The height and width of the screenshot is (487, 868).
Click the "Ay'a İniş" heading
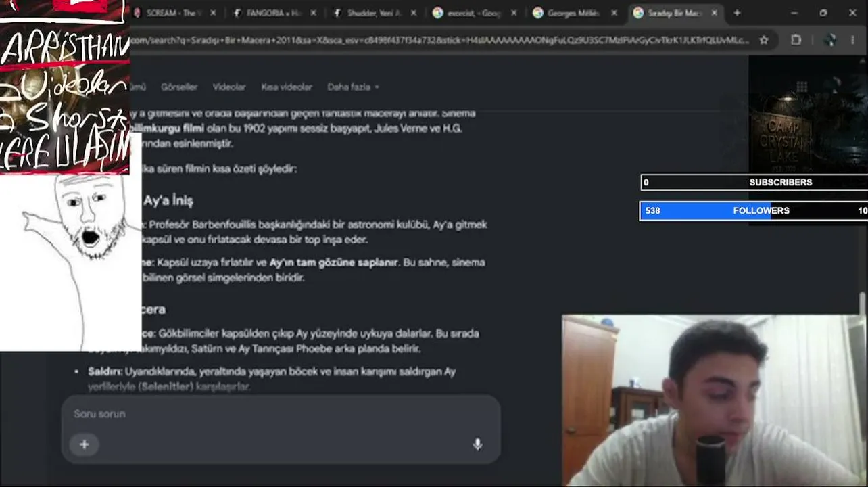tap(168, 200)
